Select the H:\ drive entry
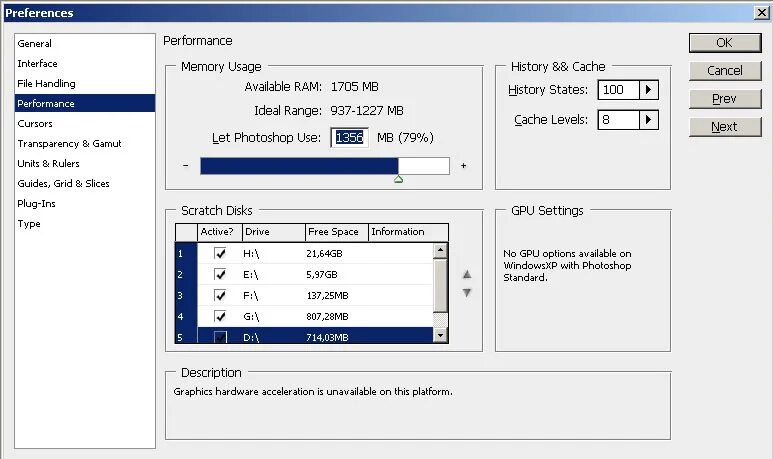 [x=251, y=254]
